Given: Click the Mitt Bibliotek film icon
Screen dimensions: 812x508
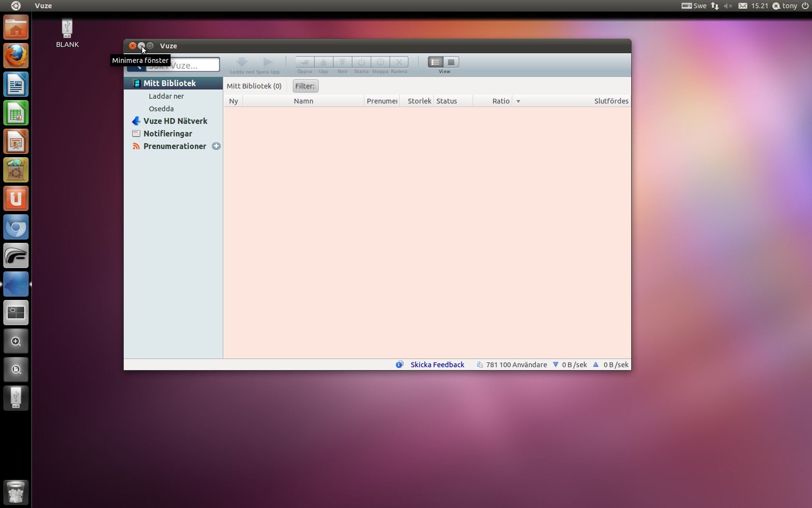Looking at the screenshot, I should 136,83.
